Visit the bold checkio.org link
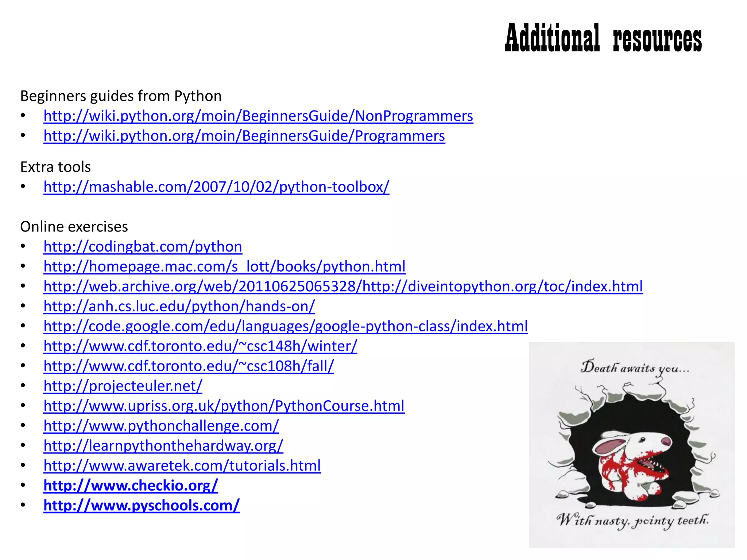This screenshot has width=747, height=560. pos(131,486)
